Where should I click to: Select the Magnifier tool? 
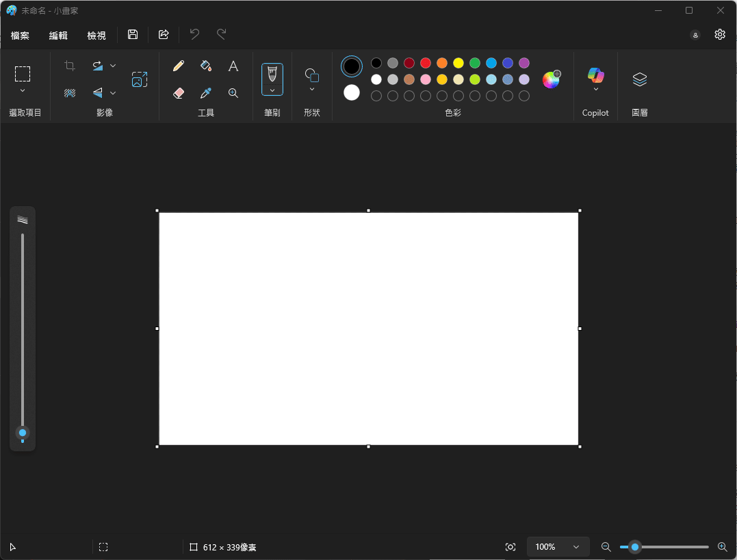click(233, 93)
